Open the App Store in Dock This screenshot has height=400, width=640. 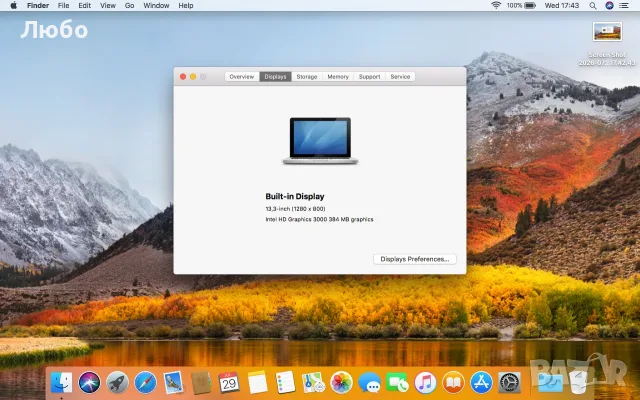(481, 383)
